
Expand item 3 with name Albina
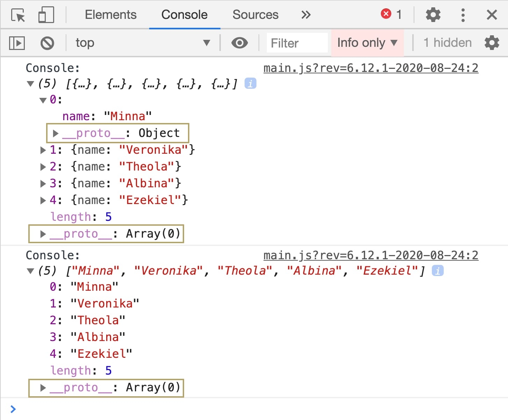pyautogui.click(x=43, y=184)
